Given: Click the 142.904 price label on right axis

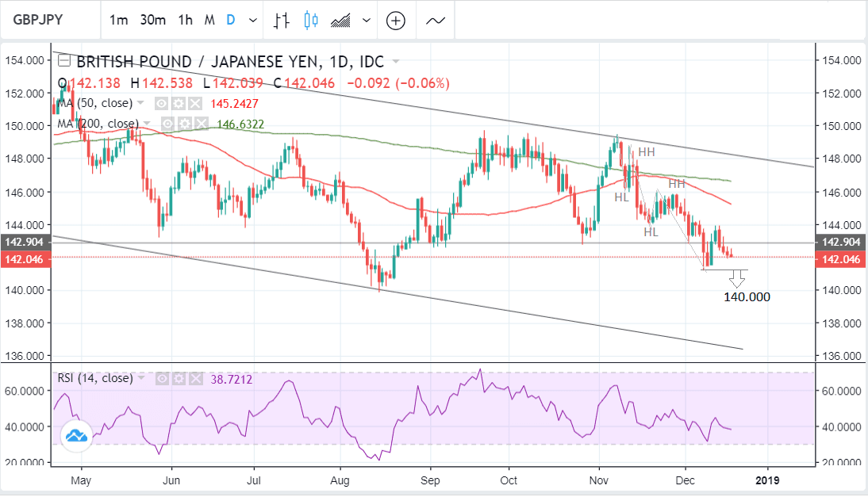Looking at the screenshot, I should click(x=841, y=243).
